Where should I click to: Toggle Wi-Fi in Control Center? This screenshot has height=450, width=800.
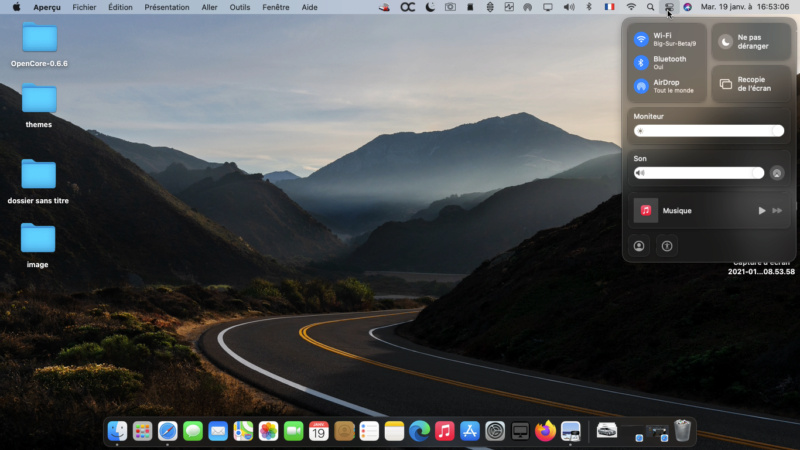[x=641, y=39]
